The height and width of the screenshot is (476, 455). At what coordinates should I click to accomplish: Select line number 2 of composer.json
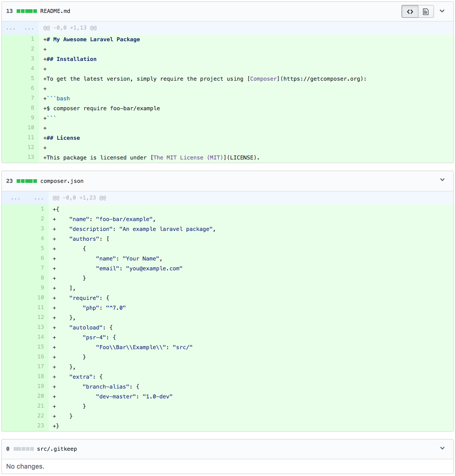click(x=42, y=219)
